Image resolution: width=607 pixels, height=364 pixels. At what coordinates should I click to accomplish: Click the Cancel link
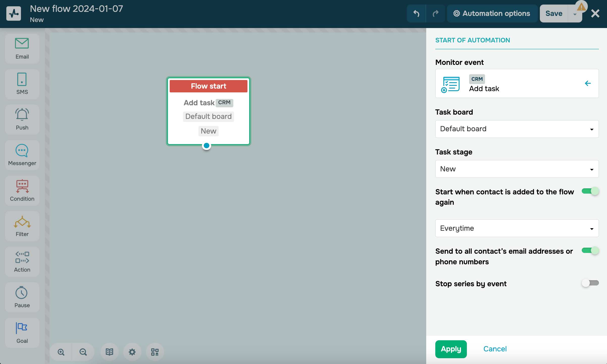[x=495, y=349]
